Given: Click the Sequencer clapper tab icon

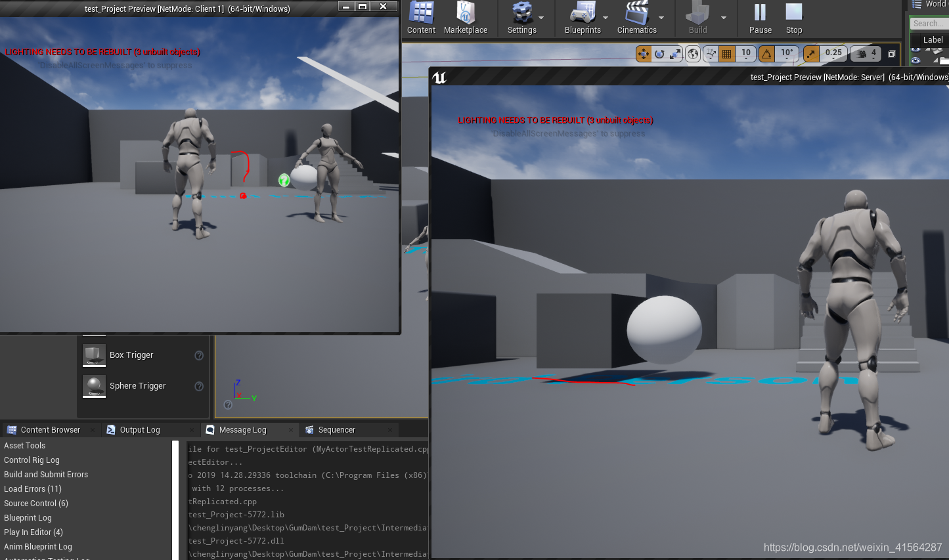Looking at the screenshot, I should coord(309,430).
